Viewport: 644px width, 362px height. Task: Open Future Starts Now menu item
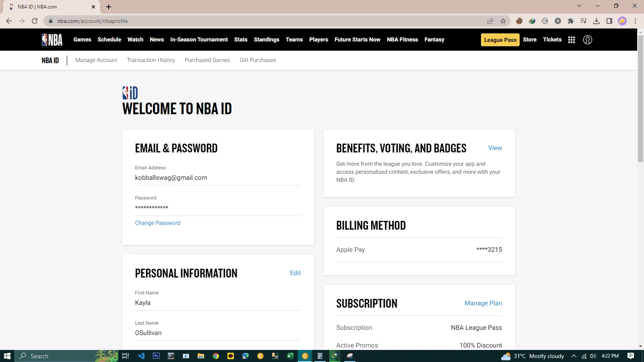(x=357, y=39)
